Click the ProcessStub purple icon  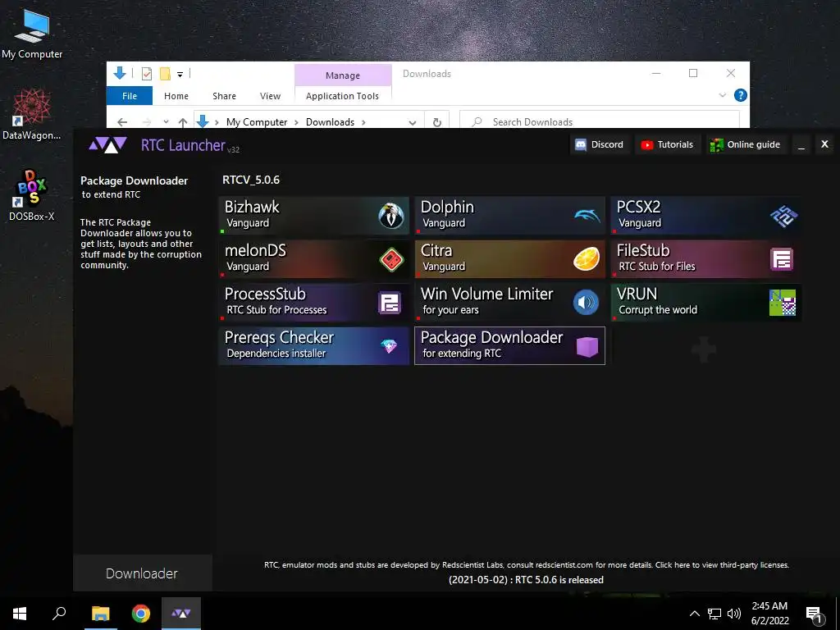(x=390, y=303)
